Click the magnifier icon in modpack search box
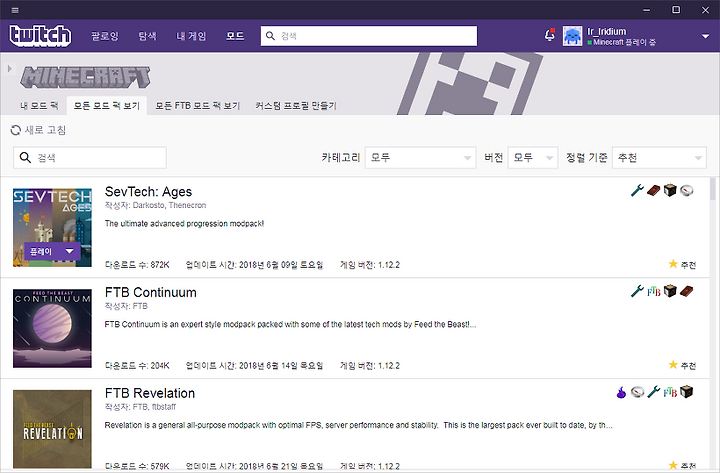The height and width of the screenshot is (473, 720). (25, 158)
